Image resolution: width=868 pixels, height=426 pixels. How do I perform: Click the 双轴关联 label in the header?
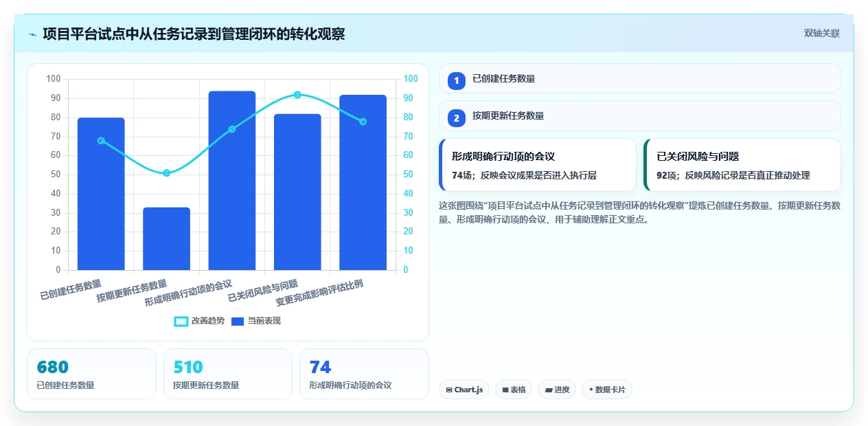[x=822, y=34]
